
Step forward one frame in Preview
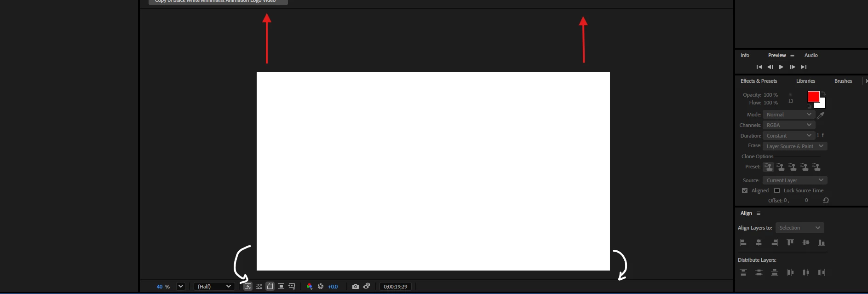click(x=792, y=67)
